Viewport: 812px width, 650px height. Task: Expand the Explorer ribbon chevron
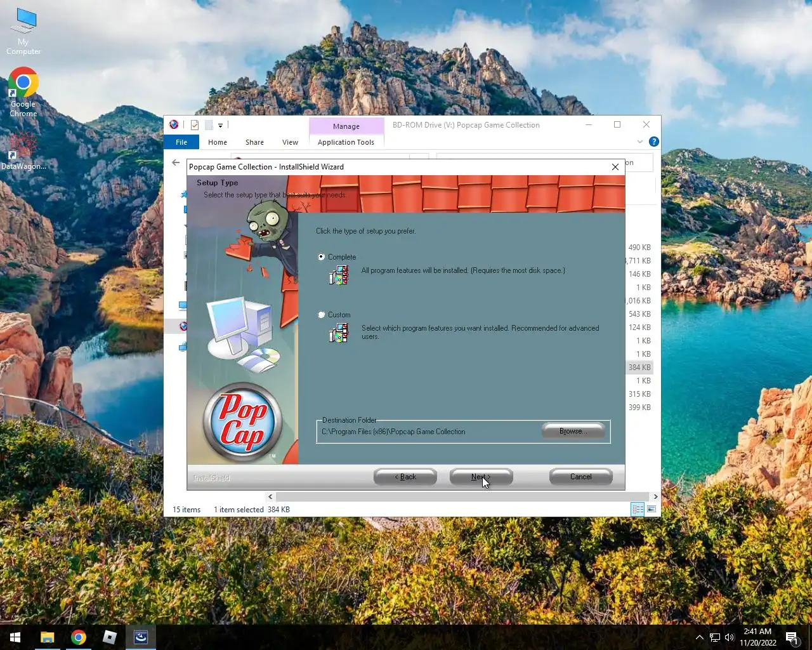click(640, 142)
